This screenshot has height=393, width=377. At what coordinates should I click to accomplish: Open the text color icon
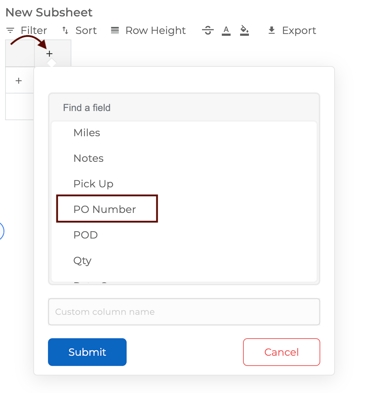click(226, 31)
